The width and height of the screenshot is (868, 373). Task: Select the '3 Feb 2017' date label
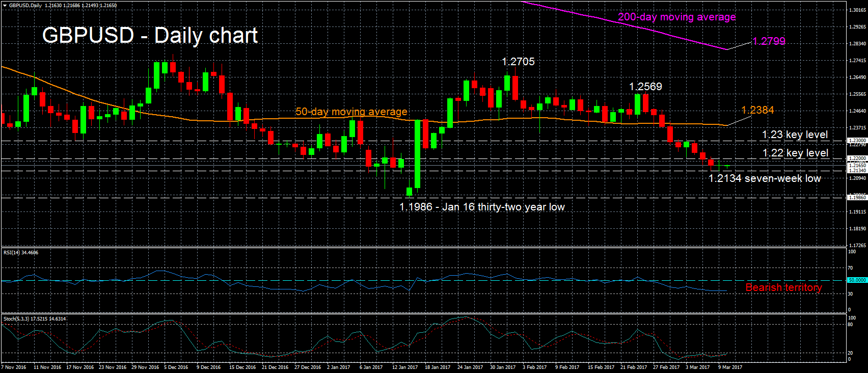coord(535,367)
